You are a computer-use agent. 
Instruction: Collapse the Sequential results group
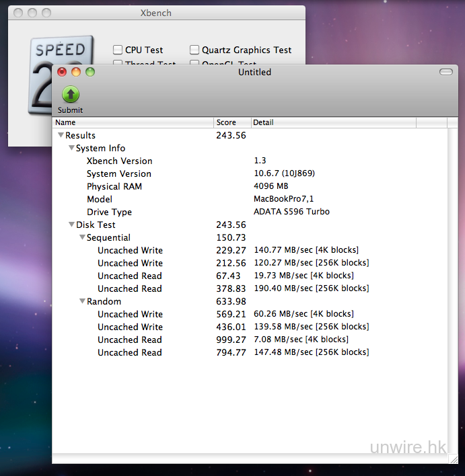coord(82,237)
